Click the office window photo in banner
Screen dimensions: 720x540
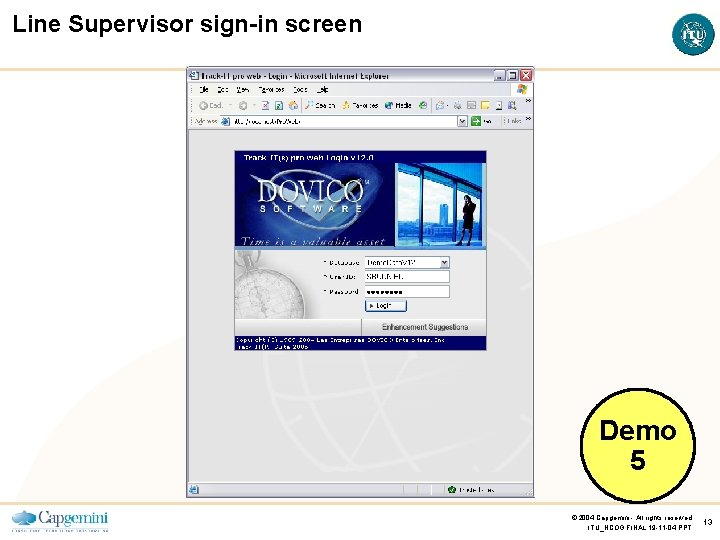click(x=440, y=205)
